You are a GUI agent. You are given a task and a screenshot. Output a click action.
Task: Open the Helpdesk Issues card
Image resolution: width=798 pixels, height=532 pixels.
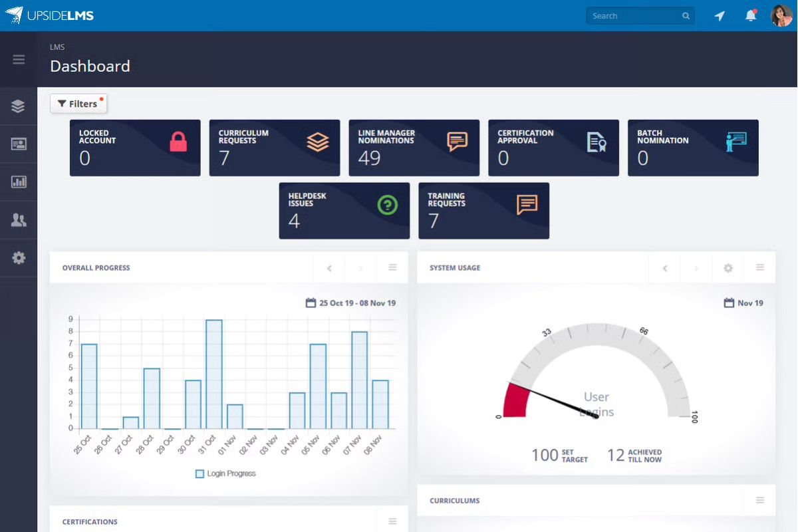pyautogui.click(x=344, y=211)
